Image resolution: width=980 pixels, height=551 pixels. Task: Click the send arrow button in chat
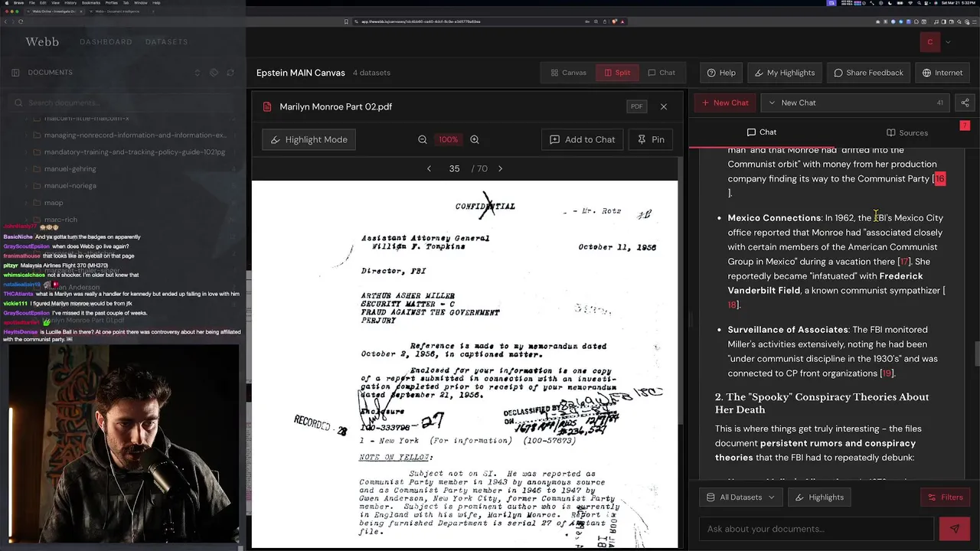coord(954,528)
